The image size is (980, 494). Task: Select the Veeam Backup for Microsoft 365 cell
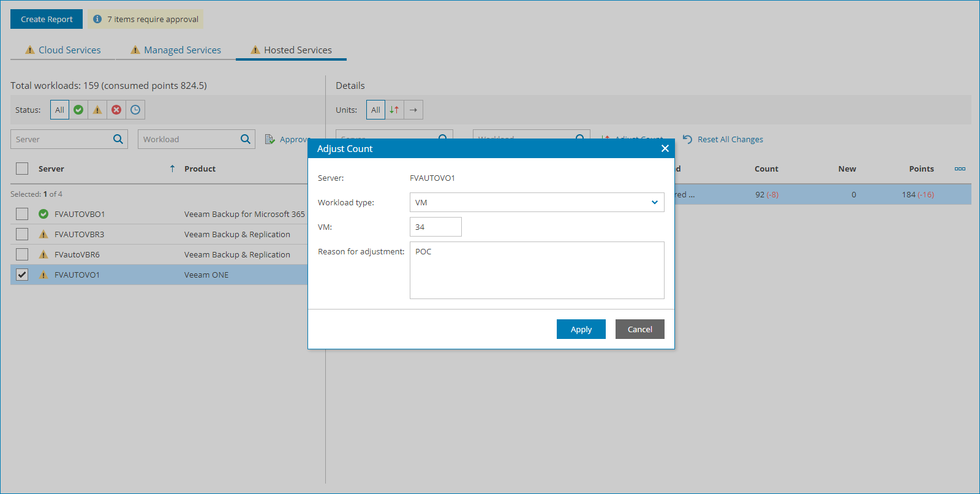pos(244,214)
